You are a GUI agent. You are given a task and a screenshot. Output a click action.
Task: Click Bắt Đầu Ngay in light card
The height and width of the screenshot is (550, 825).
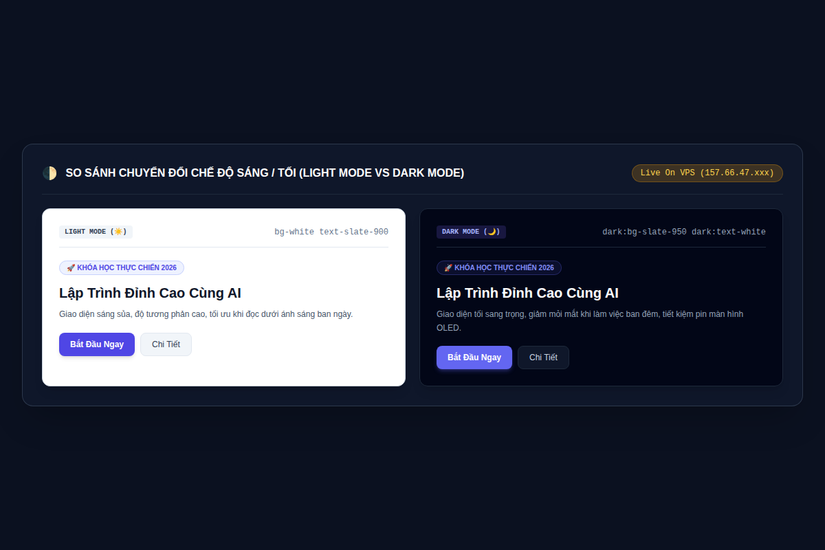coord(97,344)
